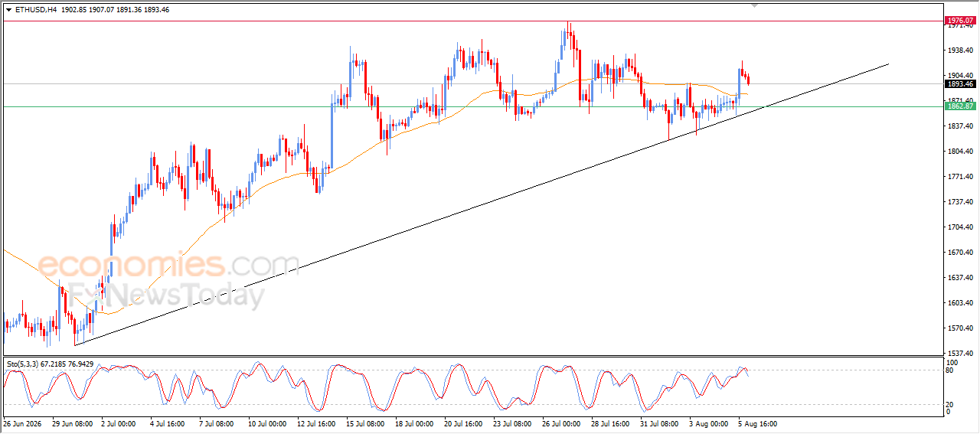980x434 pixels.
Task: Select the green 1862.87 price tag
Action: [x=960, y=106]
